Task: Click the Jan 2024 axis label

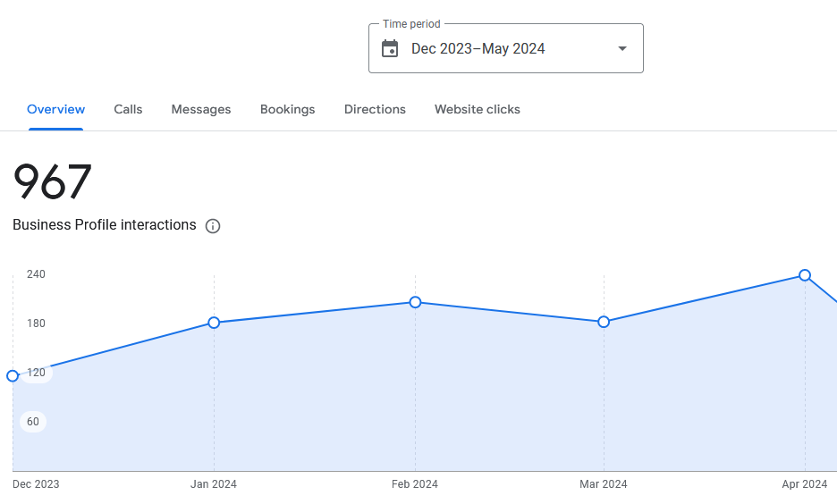Action: (x=214, y=484)
